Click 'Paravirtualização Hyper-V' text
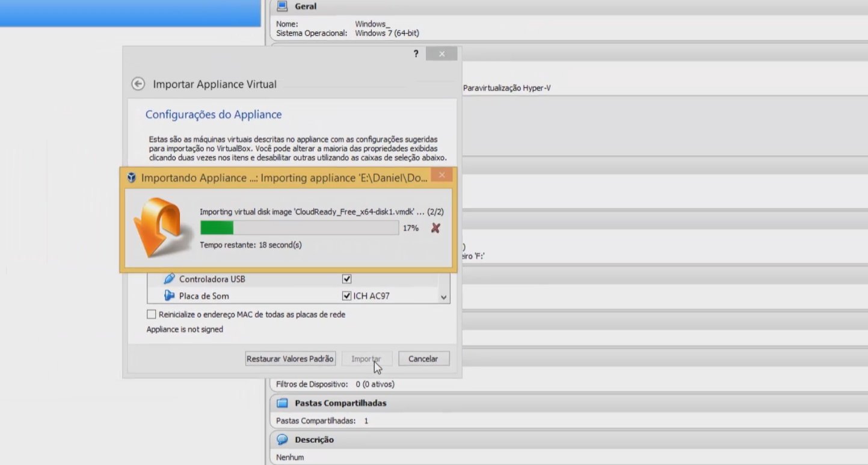This screenshot has width=868, height=465. [507, 88]
